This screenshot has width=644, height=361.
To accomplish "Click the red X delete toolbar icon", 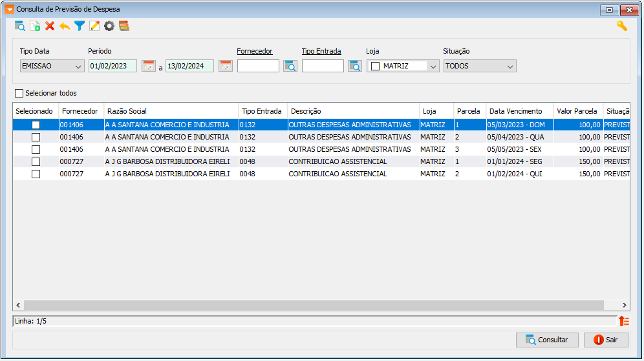I will (50, 26).
